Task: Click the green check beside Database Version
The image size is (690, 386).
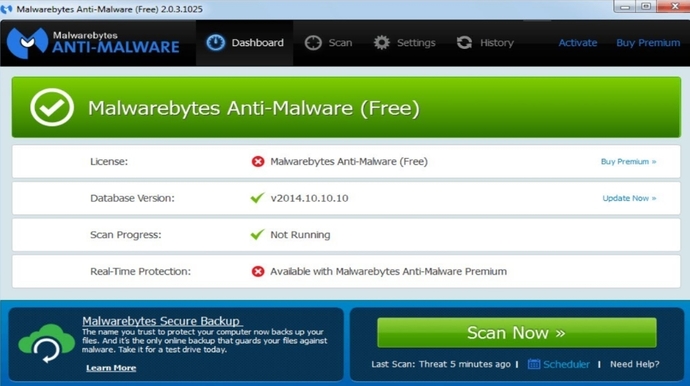Action: tap(257, 198)
